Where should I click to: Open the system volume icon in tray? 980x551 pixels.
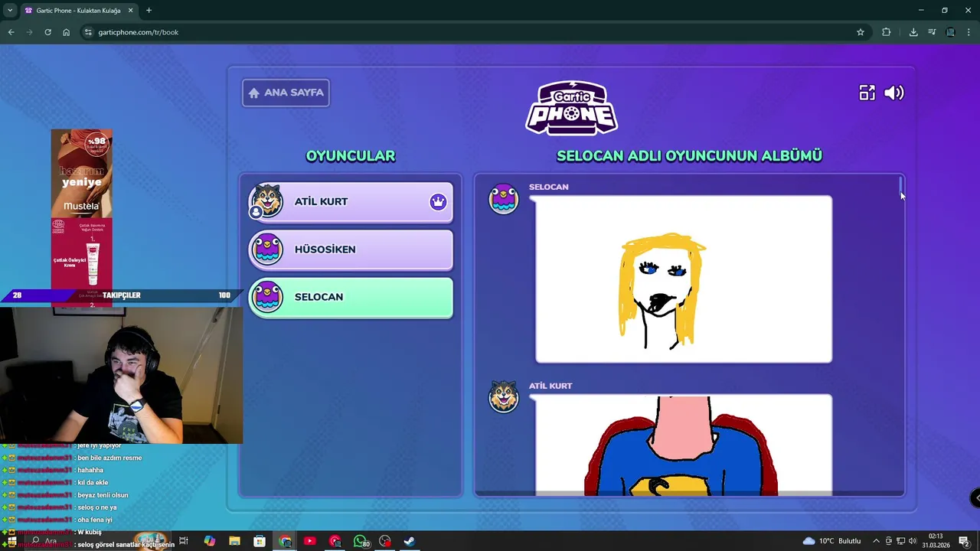[x=912, y=541]
